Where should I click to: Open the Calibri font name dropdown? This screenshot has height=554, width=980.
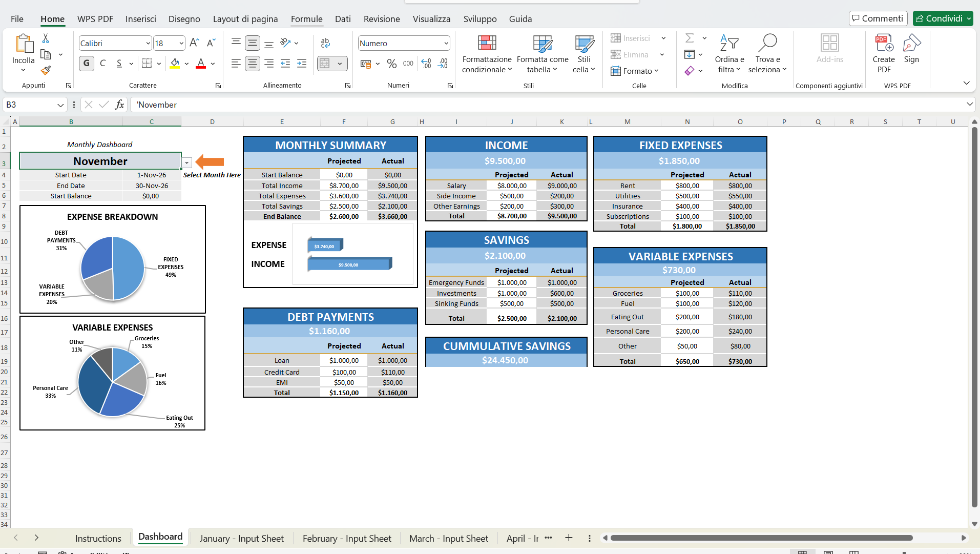(148, 44)
